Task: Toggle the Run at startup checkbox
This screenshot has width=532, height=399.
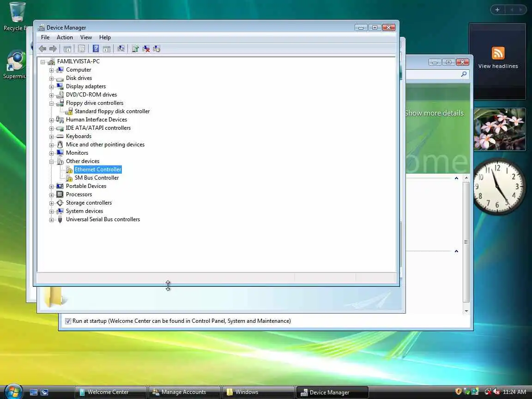Action: click(68, 321)
